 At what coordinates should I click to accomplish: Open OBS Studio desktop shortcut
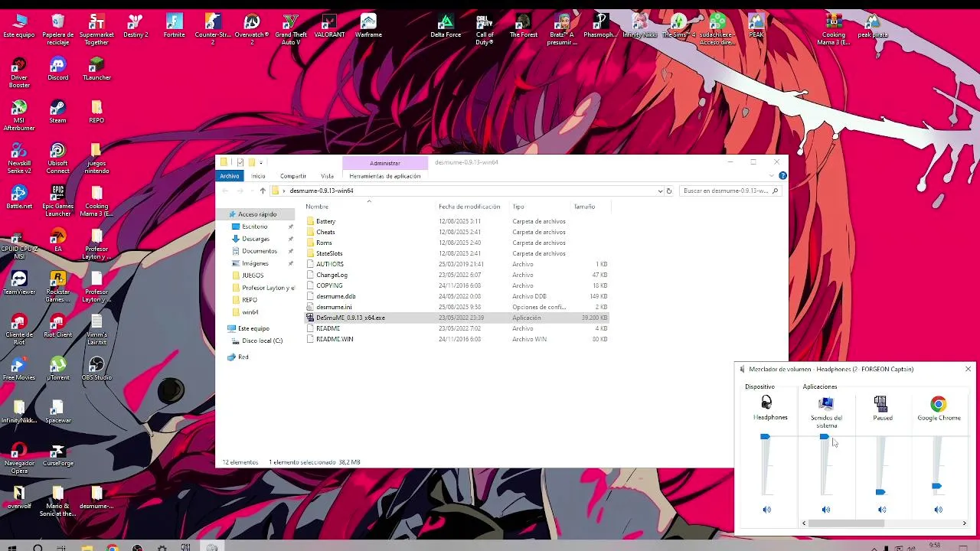[96, 369]
